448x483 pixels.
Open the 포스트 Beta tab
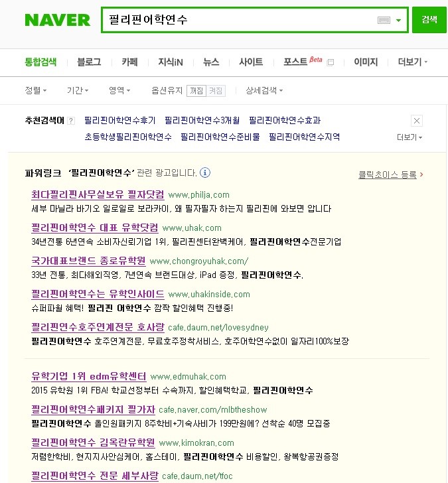(x=303, y=61)
